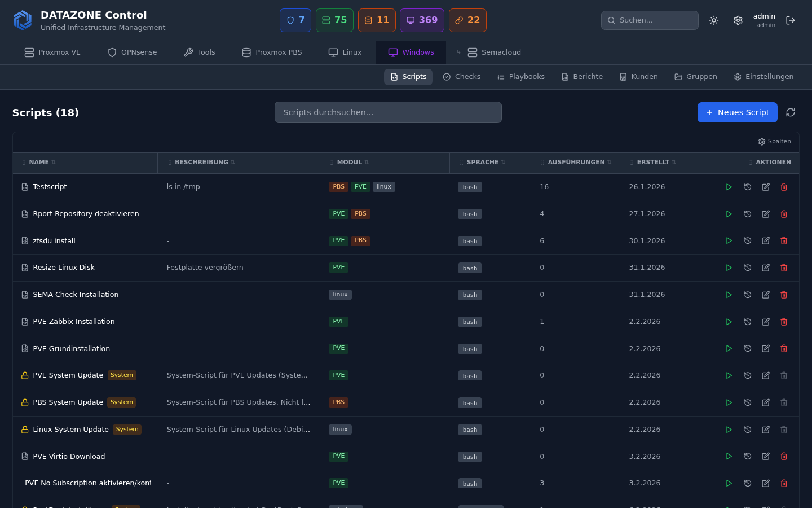The width and height of the screenshot is (812, 508).
Task: Click the purple 369 status badge
Action: [422, 20]
